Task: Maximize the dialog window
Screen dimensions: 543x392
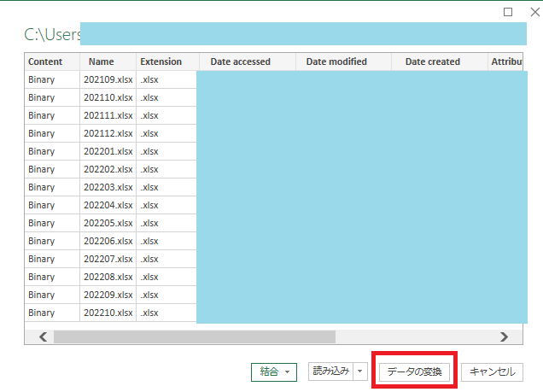Action: point(508,12)
